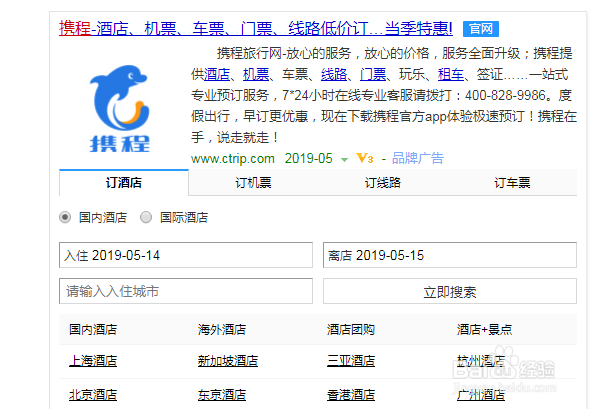Click the 海外酒店 column header
The image size is (590, 409).
coord(222,330)
